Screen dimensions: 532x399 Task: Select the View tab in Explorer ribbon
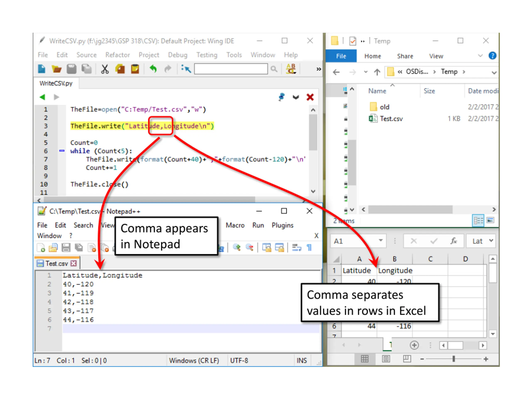[x=436, y=56]
